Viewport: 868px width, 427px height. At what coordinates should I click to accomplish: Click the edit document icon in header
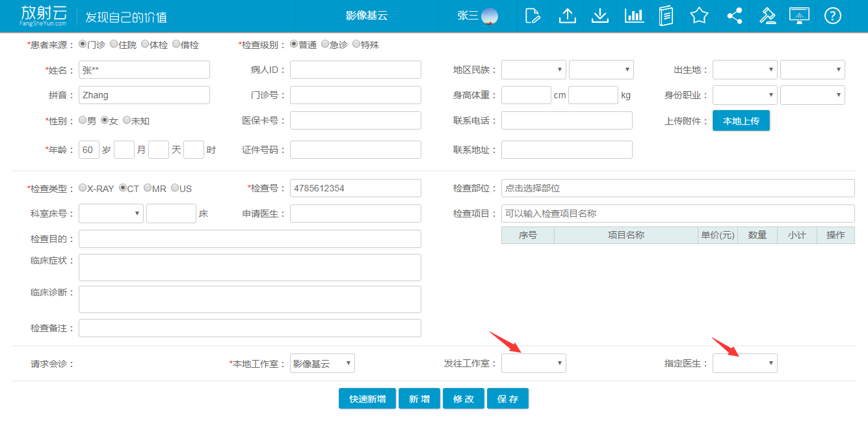533,16
